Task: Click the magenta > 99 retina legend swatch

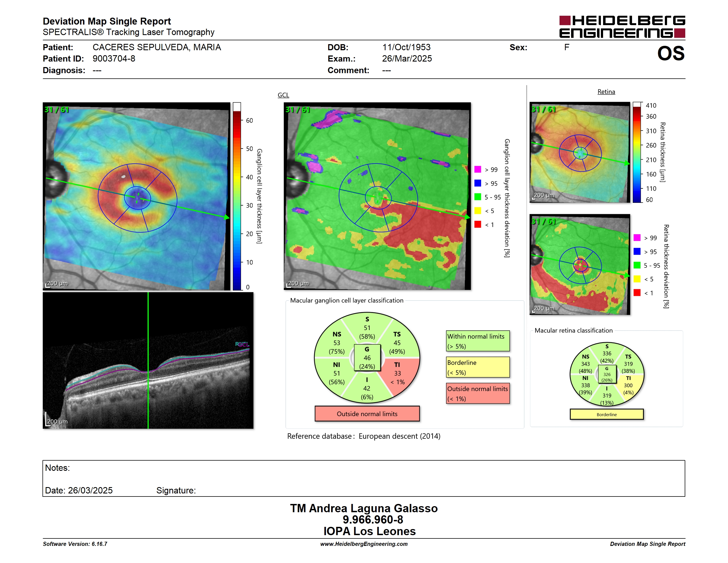Action: pos(637,237)
